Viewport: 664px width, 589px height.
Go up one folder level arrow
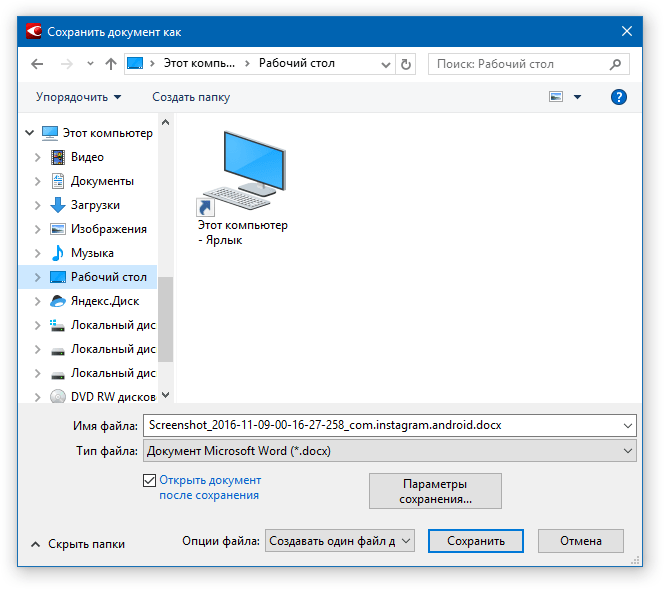click(x=111, y=64)
